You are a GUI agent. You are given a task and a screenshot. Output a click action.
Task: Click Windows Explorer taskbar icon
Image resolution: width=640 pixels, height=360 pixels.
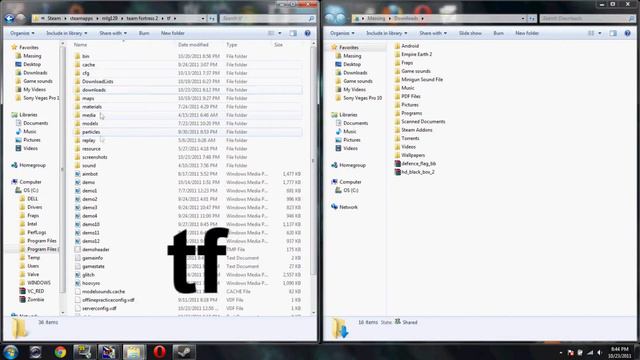click(x=134, y=352)
